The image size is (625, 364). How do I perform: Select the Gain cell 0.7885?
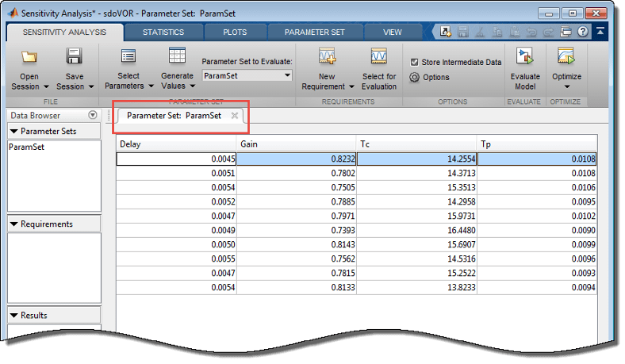point(296,201)
